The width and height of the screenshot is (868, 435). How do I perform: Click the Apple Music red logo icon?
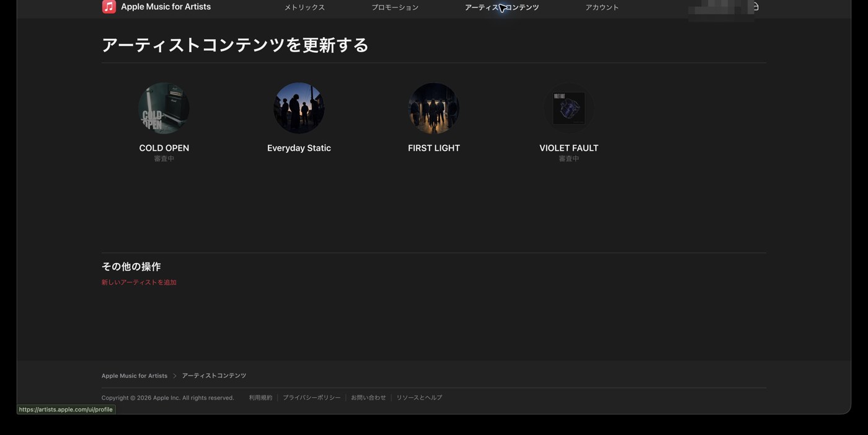coord(109,7)
